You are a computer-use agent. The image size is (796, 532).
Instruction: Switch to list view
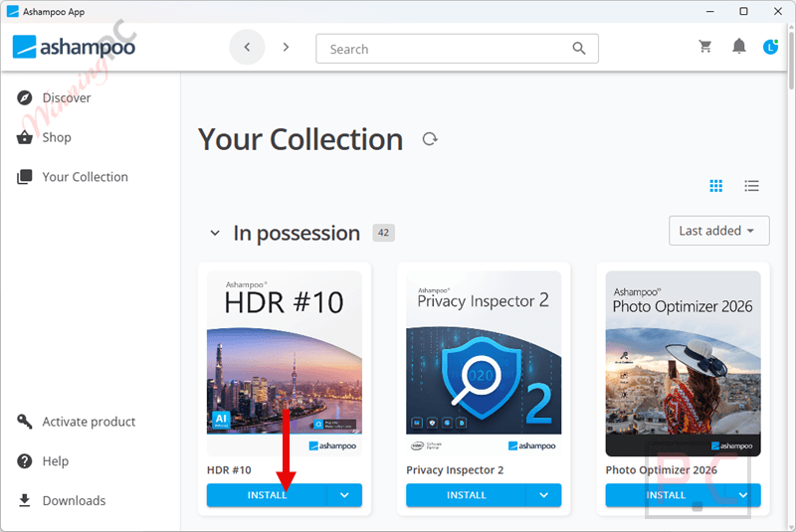[752, 186]
